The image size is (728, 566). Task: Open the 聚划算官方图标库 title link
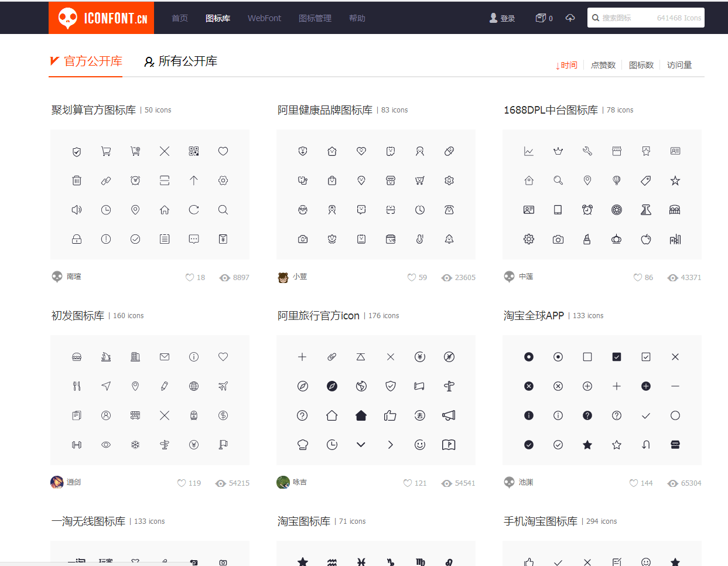click(94, 110)
